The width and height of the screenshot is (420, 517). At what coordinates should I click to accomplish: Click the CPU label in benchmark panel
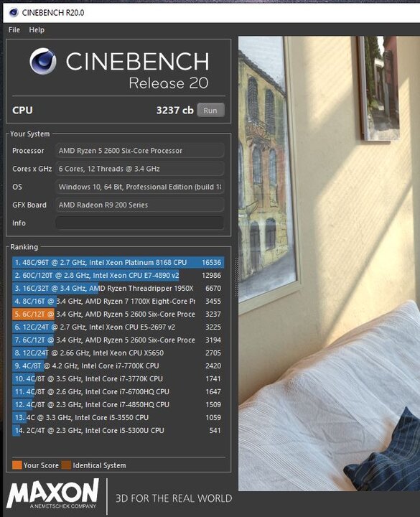click(x=22, y=110)
